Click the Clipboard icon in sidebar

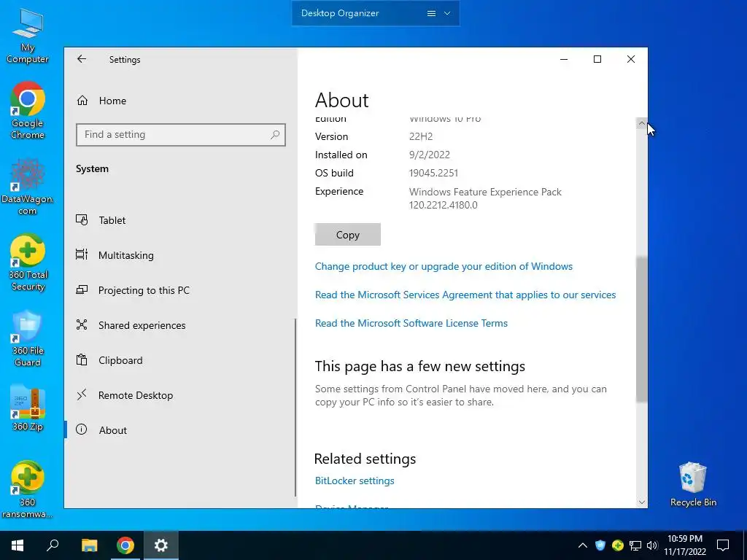coord(82,359)
